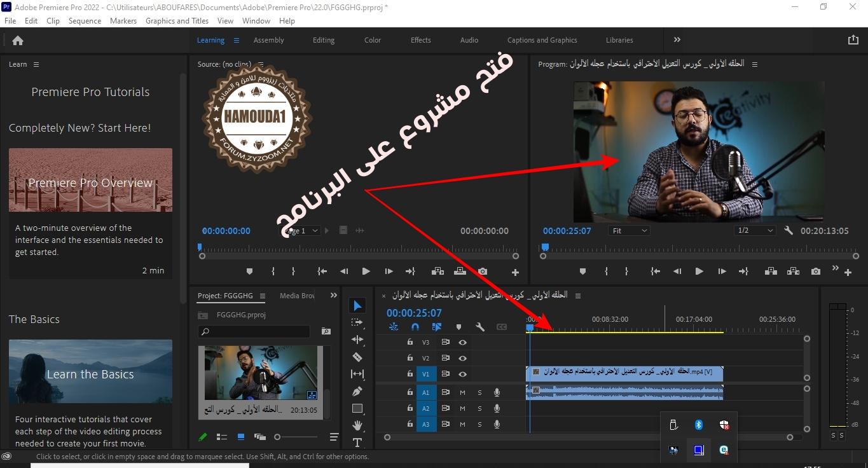868x468 pixels.
Task: Choose the Track Select Forward tool
Action: tap(357, 322)
